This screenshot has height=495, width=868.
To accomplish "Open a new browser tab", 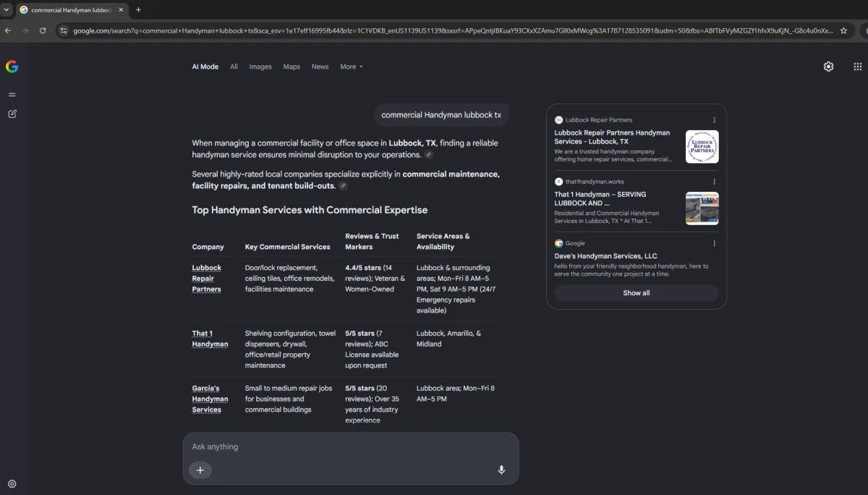I will pos(138,10).
